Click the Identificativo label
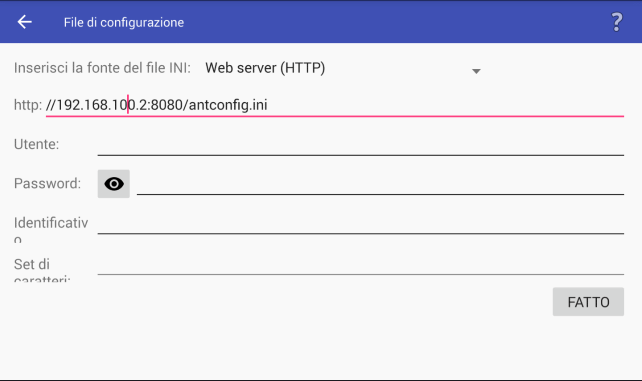 tap(51, 228)
